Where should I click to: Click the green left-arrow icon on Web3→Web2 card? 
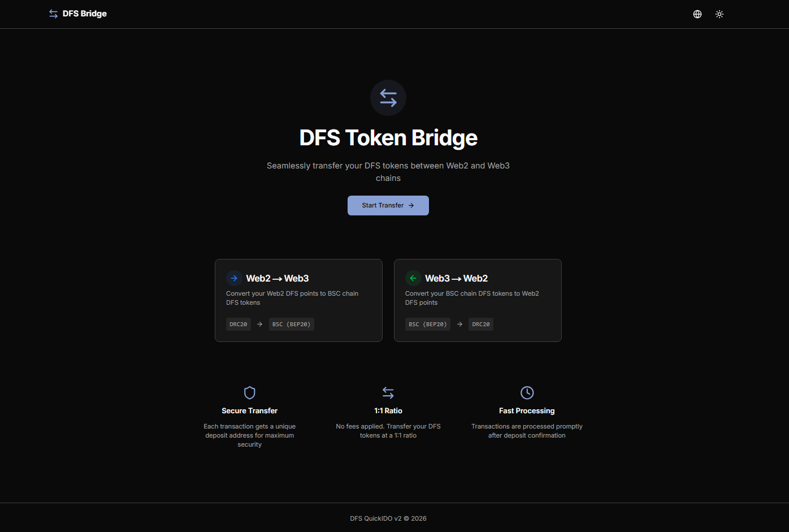tap(413, 278)
